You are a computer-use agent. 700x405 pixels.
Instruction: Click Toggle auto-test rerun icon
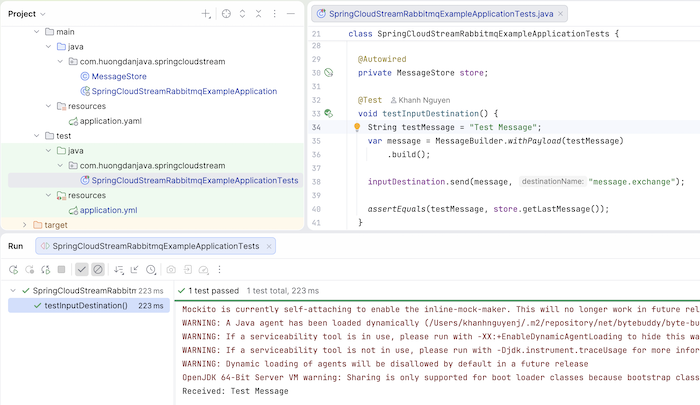coord(46,270)
